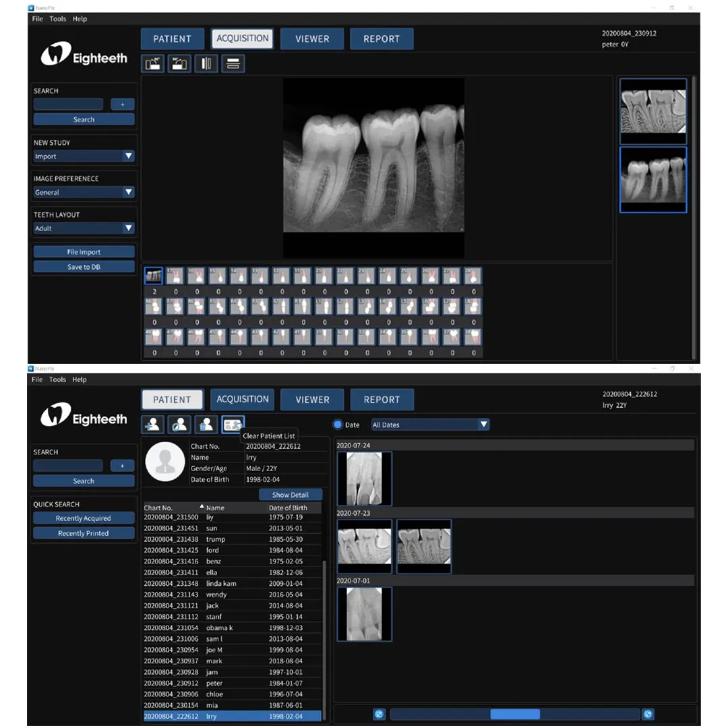Click the rotate right 90° image icon
This screenshot has height=728, width=728.
pyautogui.click(x=179, y=64)
